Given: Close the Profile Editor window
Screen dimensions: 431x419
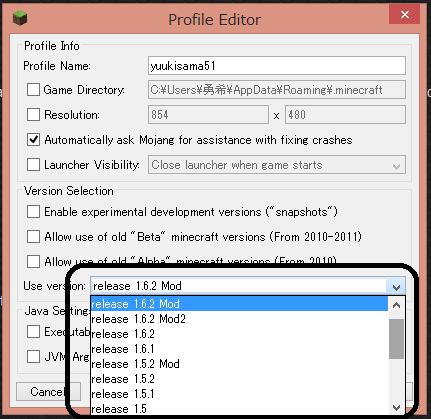Looking at the screenshot, I should pos(404,14).
